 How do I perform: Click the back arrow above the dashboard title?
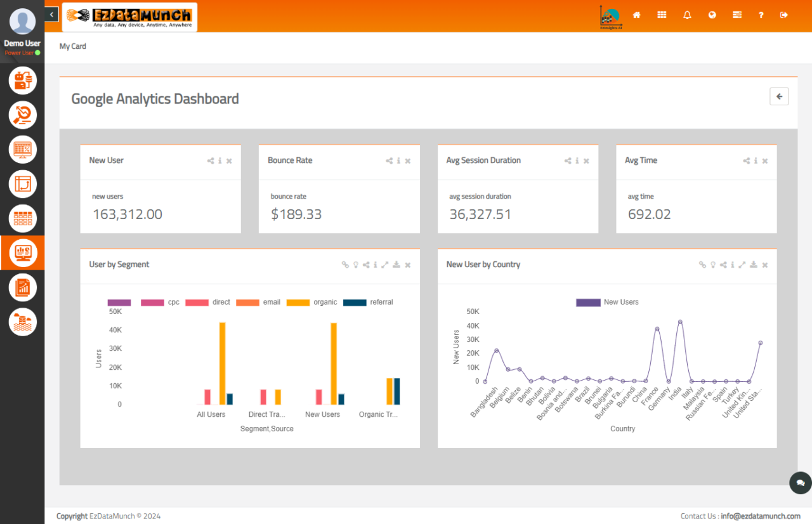coord(779,96)
